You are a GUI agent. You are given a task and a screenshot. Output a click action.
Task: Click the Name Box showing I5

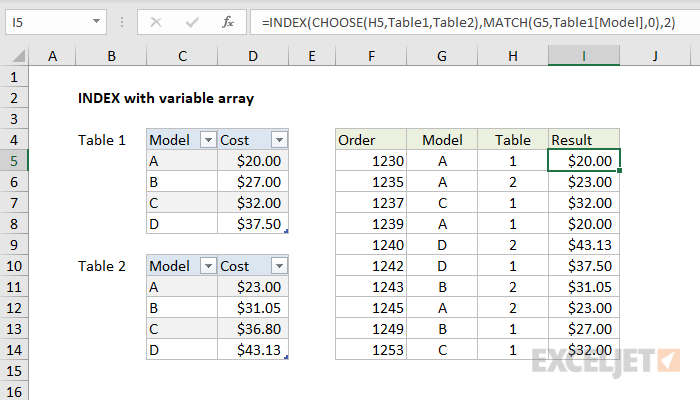pyautogui.click(x=56, y=22)
